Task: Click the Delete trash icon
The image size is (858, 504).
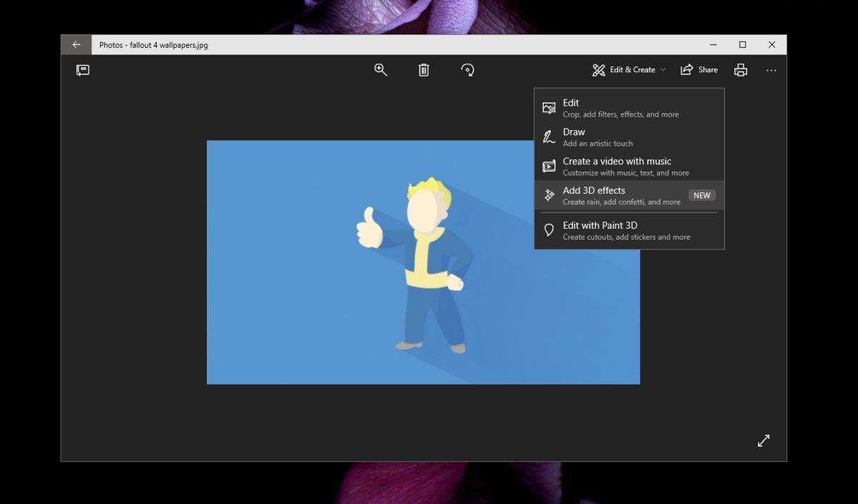Action: point(423,69)
